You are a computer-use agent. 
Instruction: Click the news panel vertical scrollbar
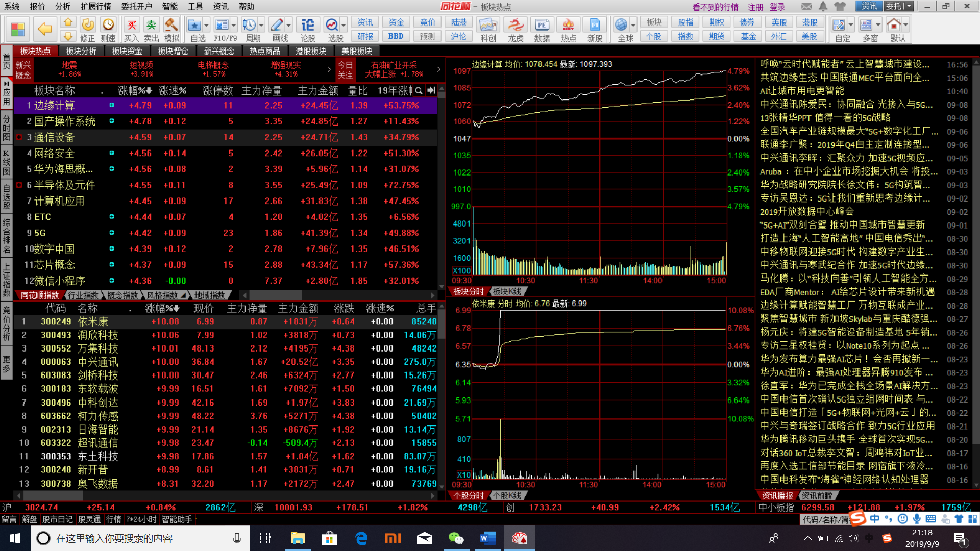pyautogui.click(x=976, y=273)
